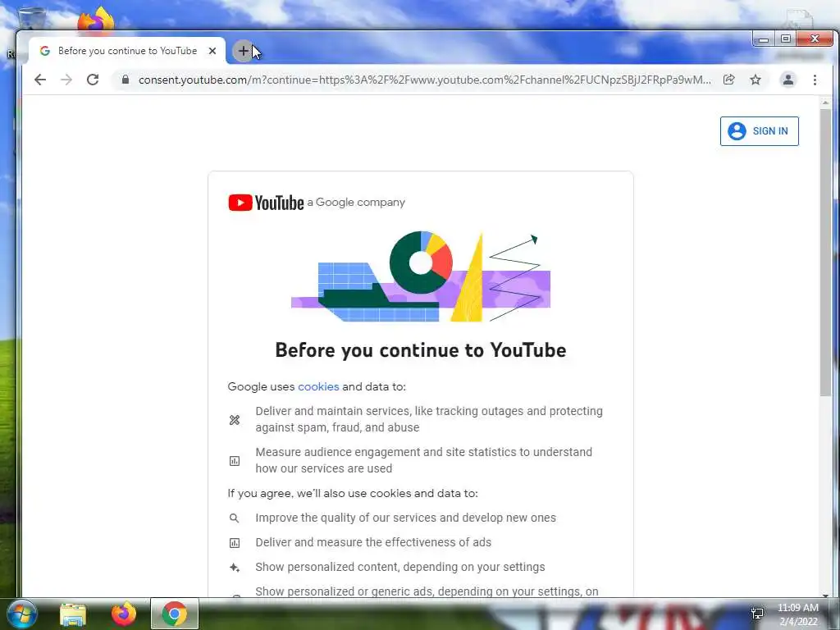Open the cookies link
This screenshot has height=630, width=840.
coord(318,387)
